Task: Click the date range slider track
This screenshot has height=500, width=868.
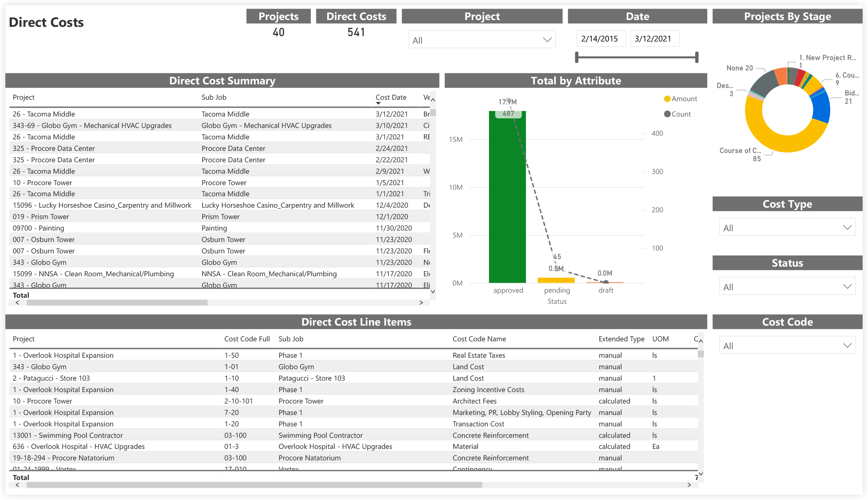Action: coord(637,57)
